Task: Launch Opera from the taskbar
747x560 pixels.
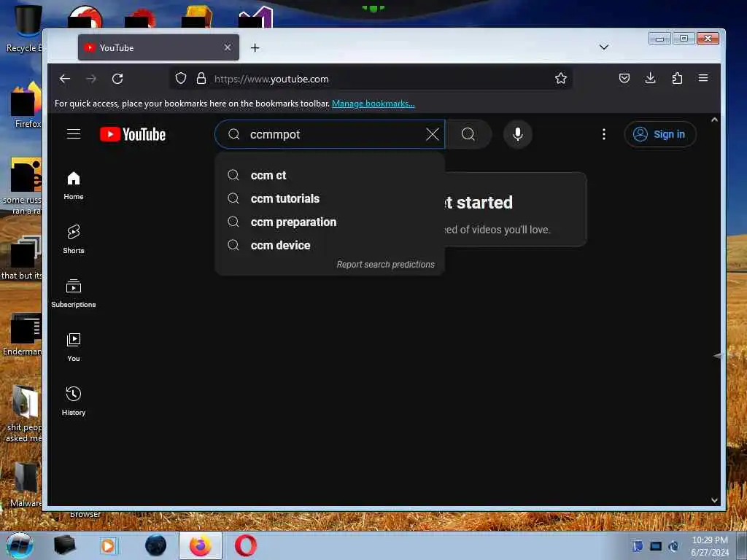Action: (x=246, y=545)
